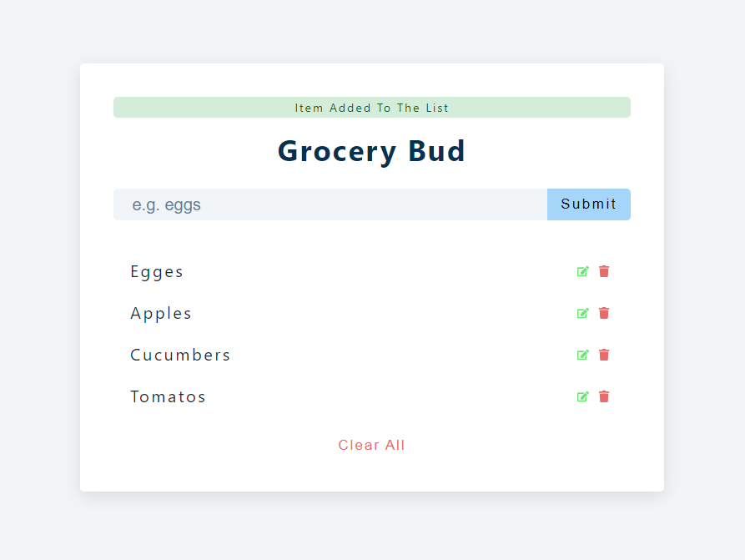Screen dimensions: 745x560
Task: Click the trash icon to delete Cucumbers
Action: point(604,355)
